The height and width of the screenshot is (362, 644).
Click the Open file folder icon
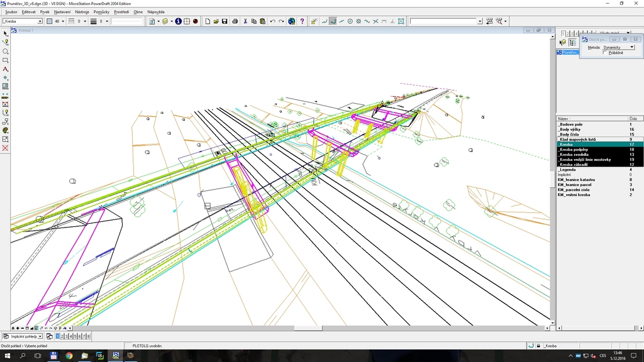click(x=216, y=21)
